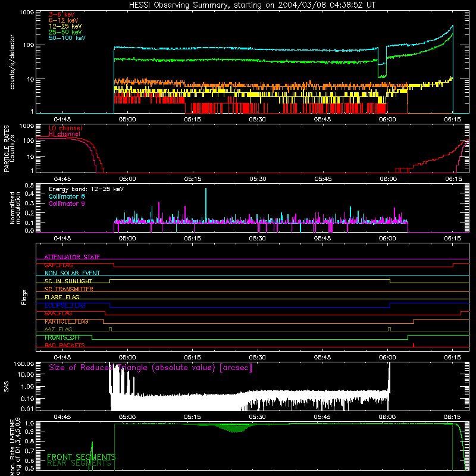The height and width of the screenshot is (476, 476).
Task: Click the HESSI Observing Summary title text
Action: (252, 5)
